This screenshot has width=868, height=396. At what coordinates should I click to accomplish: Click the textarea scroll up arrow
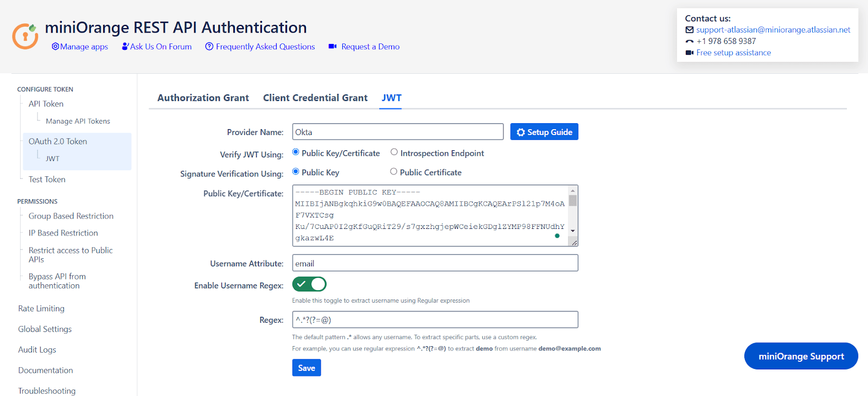tap(573, 190)
